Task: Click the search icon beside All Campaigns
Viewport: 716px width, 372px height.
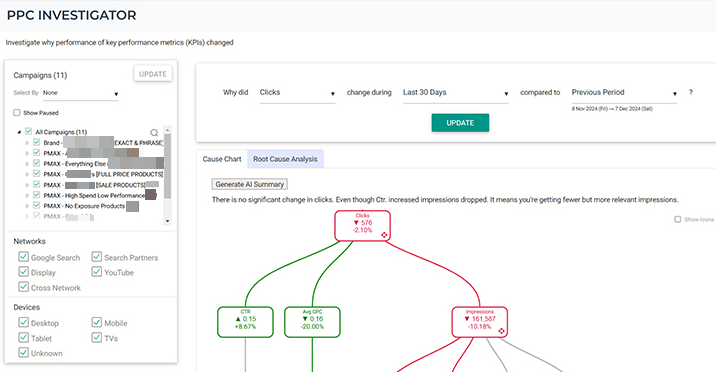Action: click(x=154, y=132)
